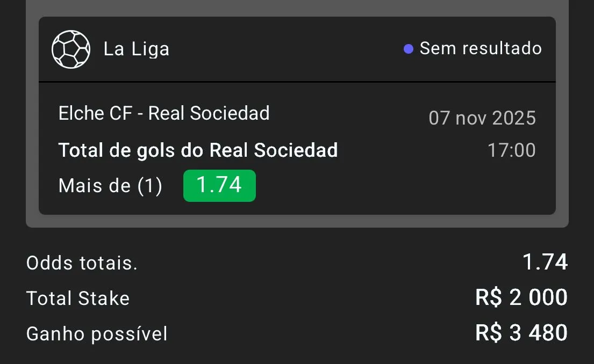The height and width of the screenshot is (364, 594).
Task: Click the gray border surrounding the bet card
Action: tap(297, 221)
